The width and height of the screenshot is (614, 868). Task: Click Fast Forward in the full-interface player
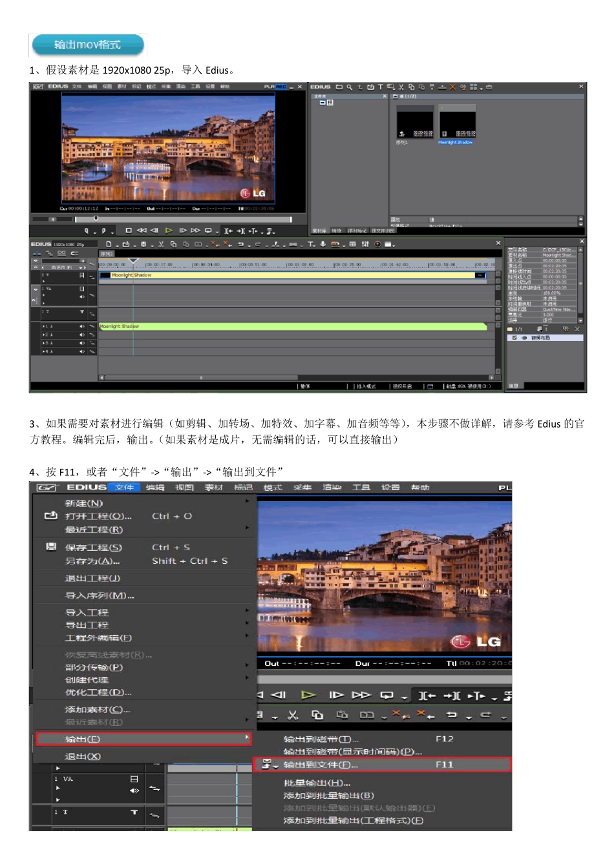(195, 231)
